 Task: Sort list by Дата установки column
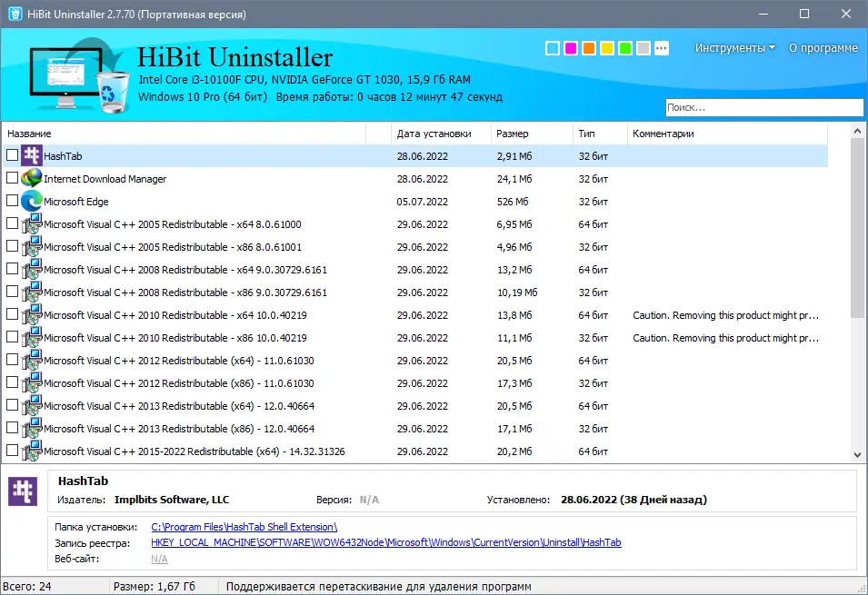pyautogui.click(x=441, y=134)
